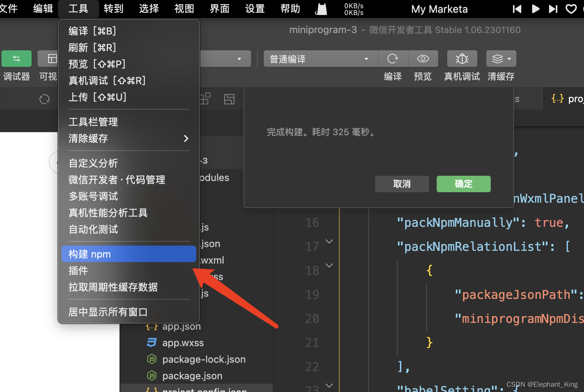Launch 真机调试 with the bug icon
This screenshot has height=392, width=584.
pos(462,59)
